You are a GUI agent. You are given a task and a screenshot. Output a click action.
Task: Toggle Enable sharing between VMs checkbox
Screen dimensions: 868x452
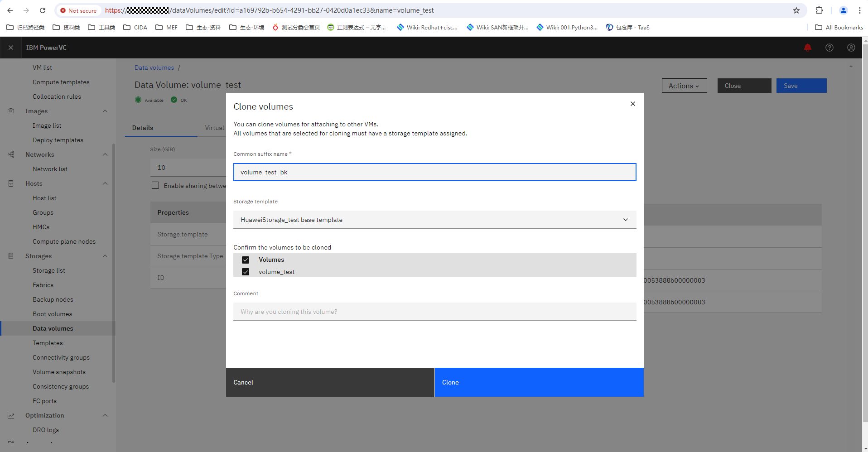click(155, 185)
